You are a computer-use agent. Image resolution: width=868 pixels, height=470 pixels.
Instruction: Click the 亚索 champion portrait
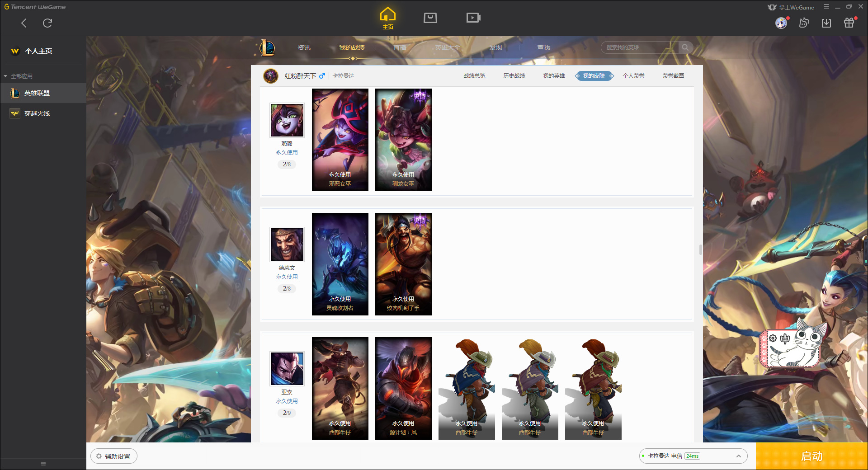pyautogui.click(x=287, y=369)
